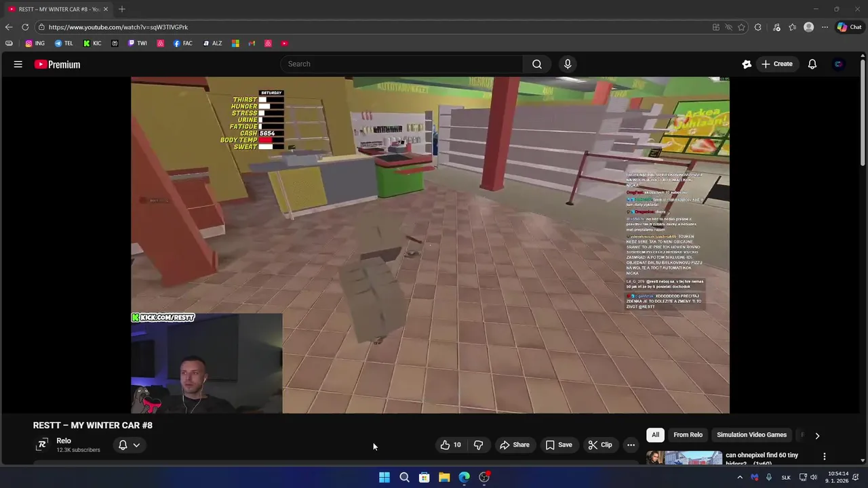Open volume control in system tray
Image resolution: width=868 pixels, height=488 pixels.
(x=814, y=477)
